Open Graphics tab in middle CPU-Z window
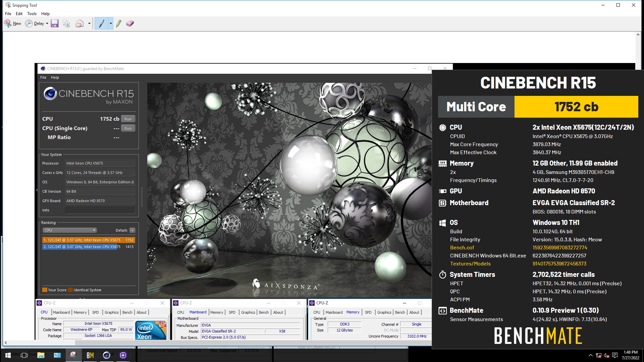The height and width of the screenshot is (362, 644). click(x=248, y=312)
